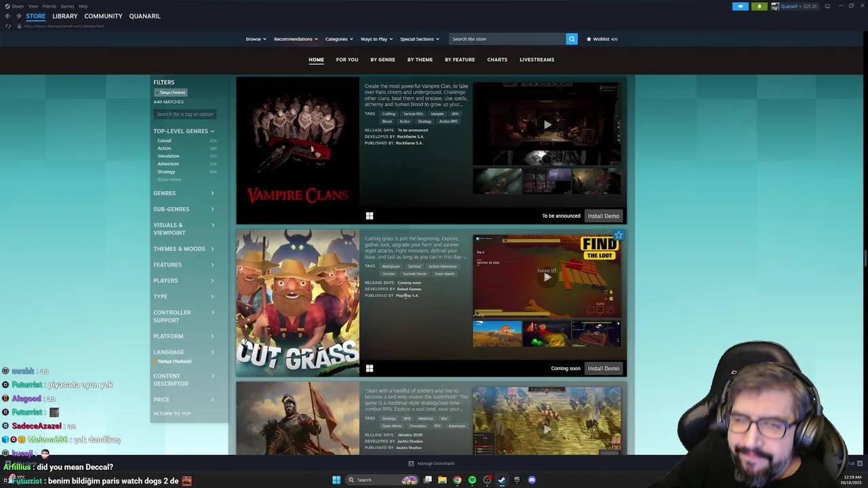Image resolution: width=868 pixels, height=488 pixels.
Task: Expand the Platform filter section
Action: (x=184, y=336)
